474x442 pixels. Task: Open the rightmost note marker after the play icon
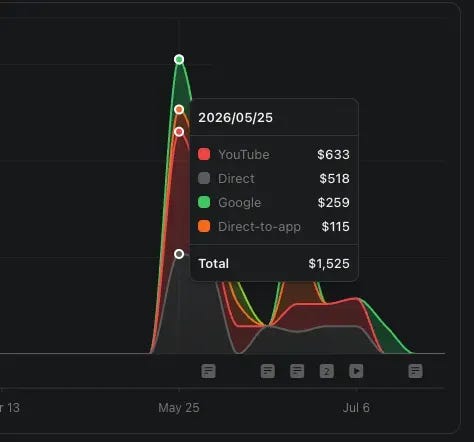tap(415, 371)
